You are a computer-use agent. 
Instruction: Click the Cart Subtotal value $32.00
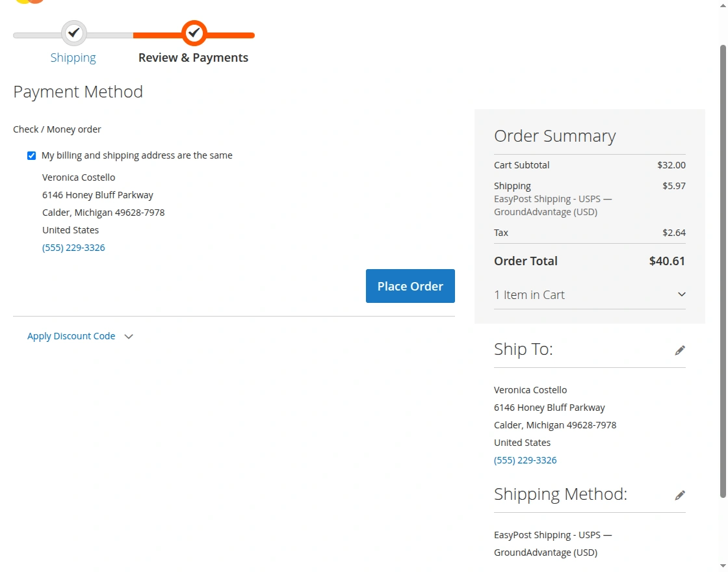click(671, 165)
